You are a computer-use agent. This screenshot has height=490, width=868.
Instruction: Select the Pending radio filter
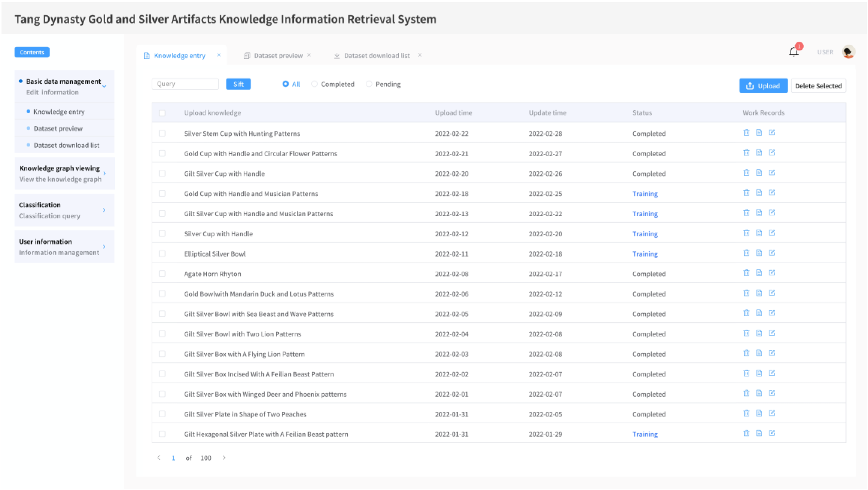(369, 84)
